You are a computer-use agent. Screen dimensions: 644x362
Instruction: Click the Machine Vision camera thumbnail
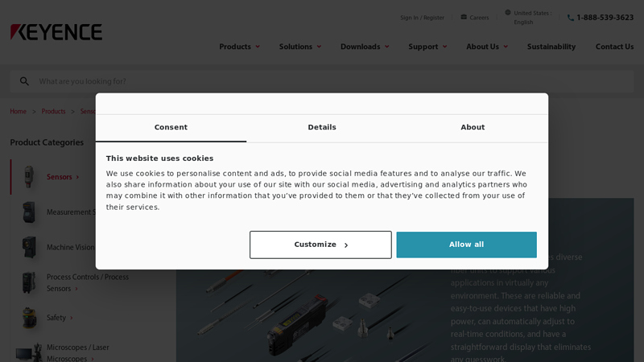pyautogui.click(x=29, y=247)
